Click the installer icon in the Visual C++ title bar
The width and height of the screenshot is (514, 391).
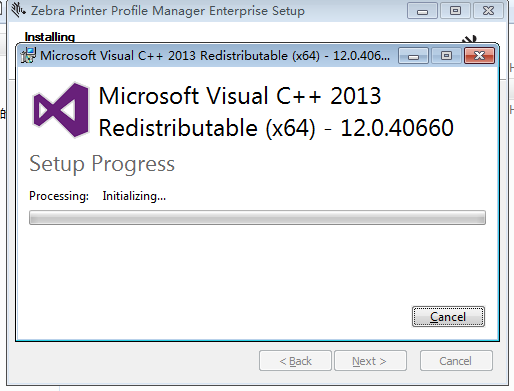pyautogui.click(x=28, y=55)
